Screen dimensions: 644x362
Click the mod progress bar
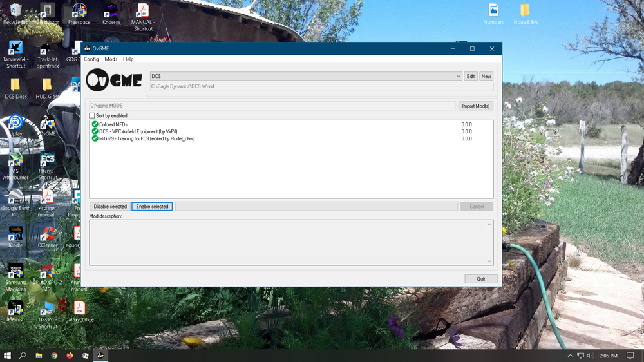point(317,207)
